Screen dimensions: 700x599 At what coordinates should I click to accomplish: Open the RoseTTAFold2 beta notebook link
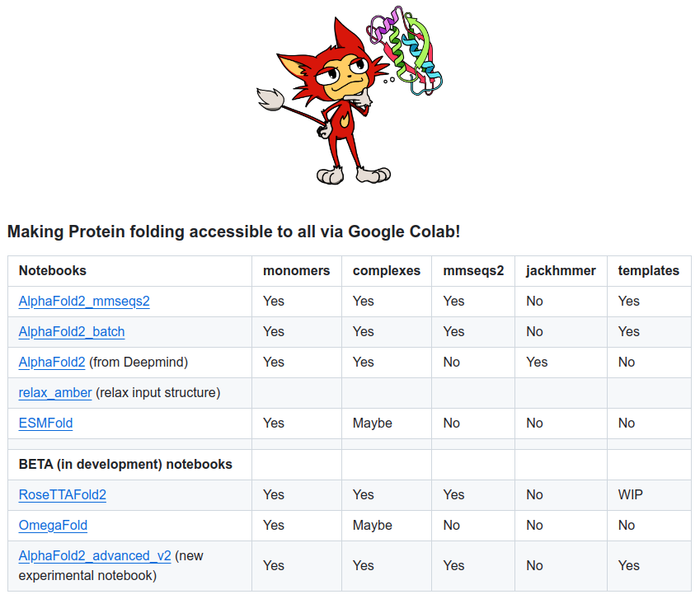click(x=63, y=495)
